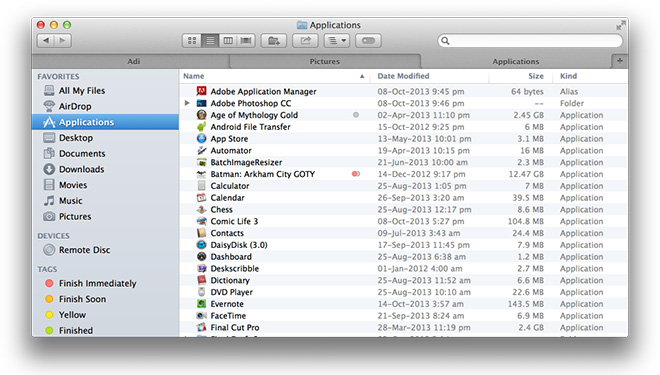Switch to icon view
This screenshot has height=375, width=660.
coord(192,40)
